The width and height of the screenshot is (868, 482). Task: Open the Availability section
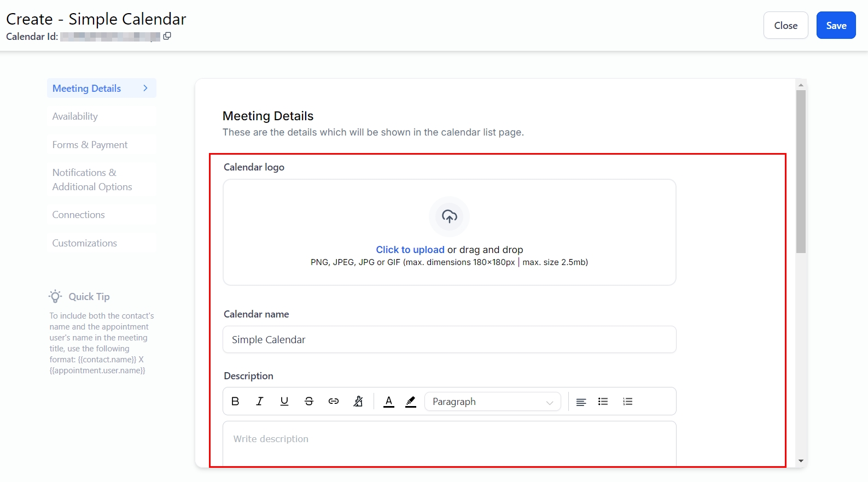point(75,116)
